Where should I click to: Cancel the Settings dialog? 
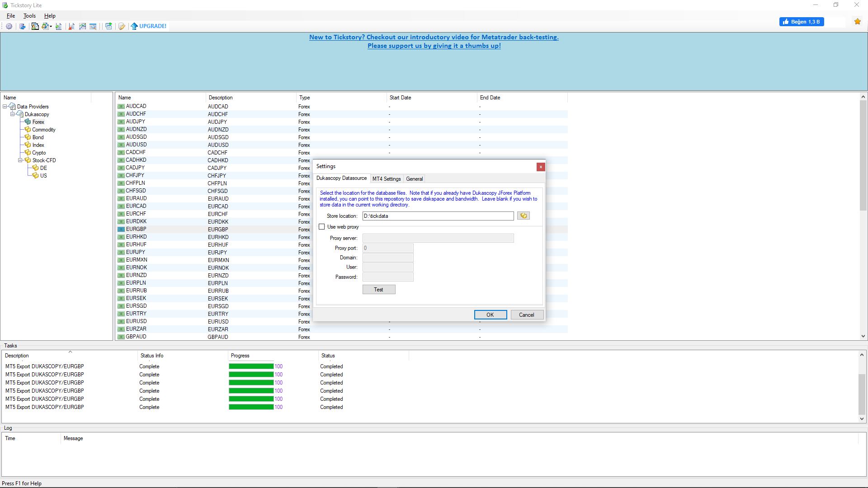[x=527, y=315]
